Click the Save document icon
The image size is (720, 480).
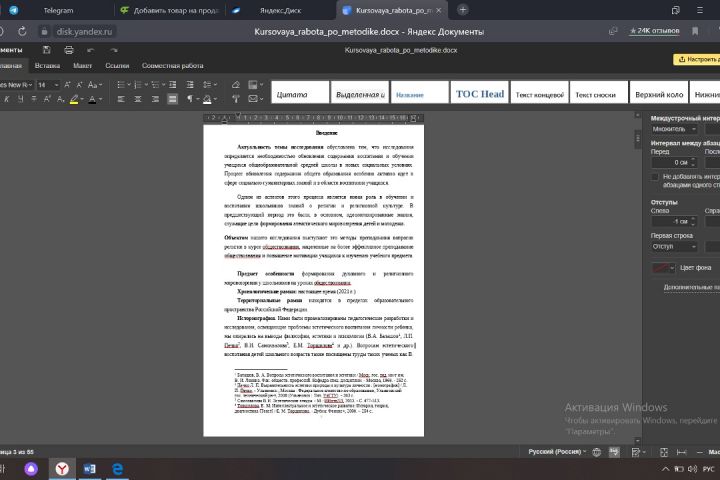46,50
